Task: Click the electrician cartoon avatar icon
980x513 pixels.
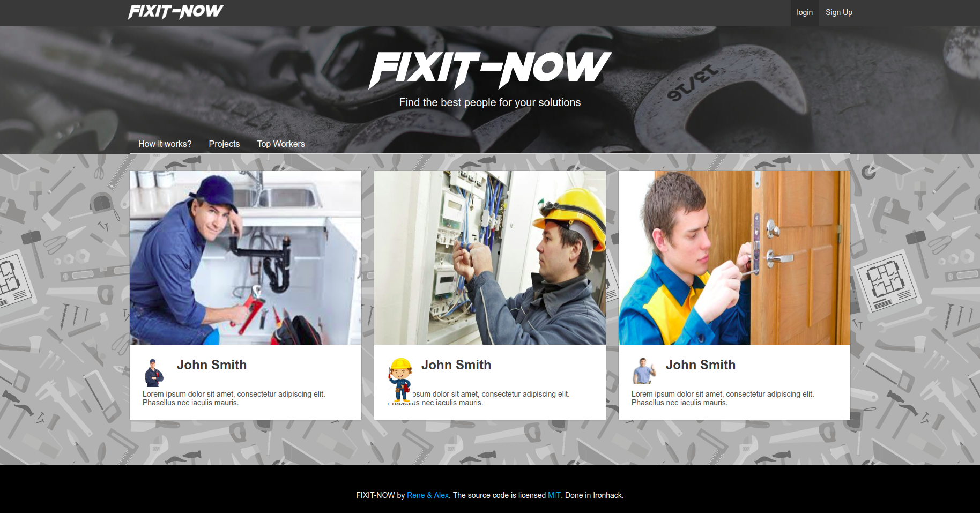Action: [x=400, y=380]
